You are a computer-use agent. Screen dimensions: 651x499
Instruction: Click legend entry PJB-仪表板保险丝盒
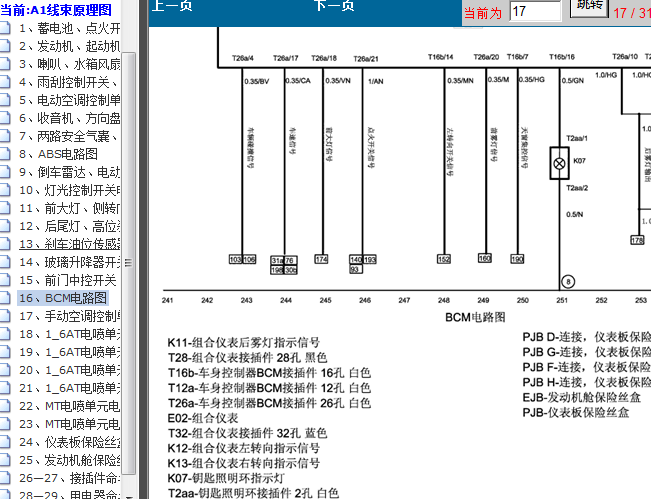pyautogui.click(x=576, y=412)
